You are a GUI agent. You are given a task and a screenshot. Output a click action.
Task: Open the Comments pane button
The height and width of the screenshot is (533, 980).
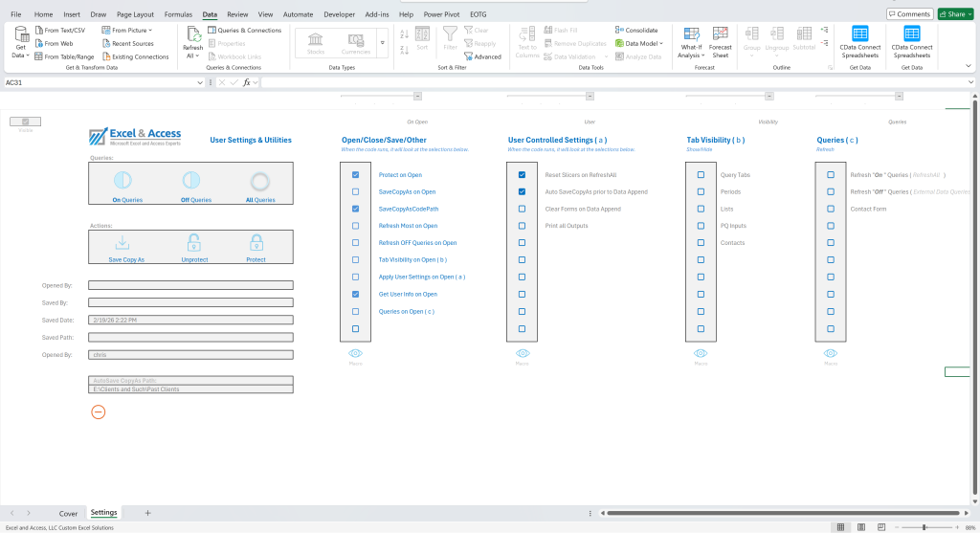(909, 13)
